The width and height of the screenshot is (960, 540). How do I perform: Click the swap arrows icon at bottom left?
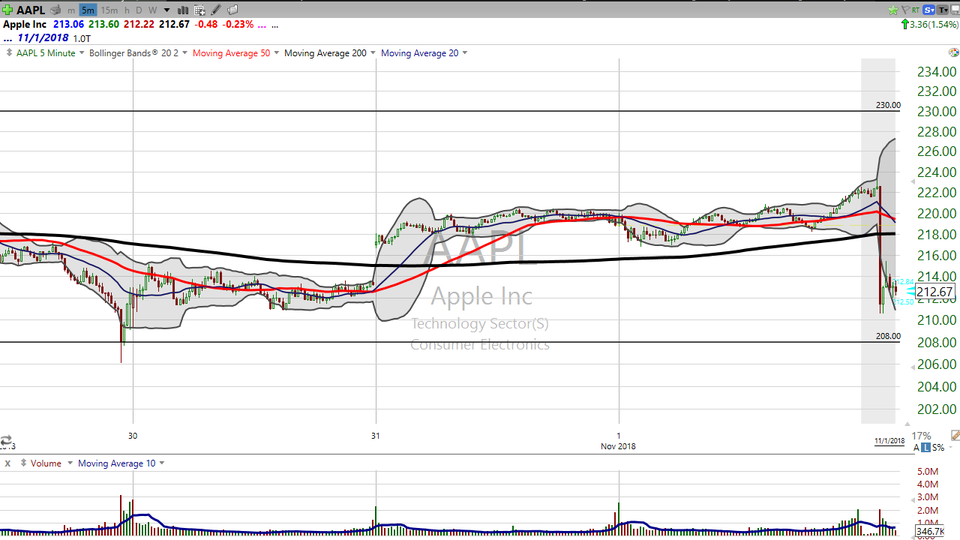point(6,441)
